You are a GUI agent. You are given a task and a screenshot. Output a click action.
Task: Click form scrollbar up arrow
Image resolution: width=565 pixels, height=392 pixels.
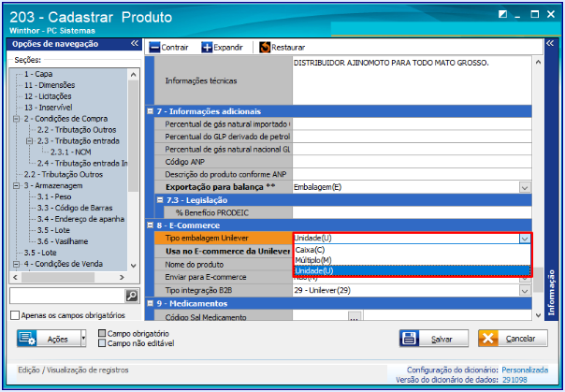coord(538,63)
